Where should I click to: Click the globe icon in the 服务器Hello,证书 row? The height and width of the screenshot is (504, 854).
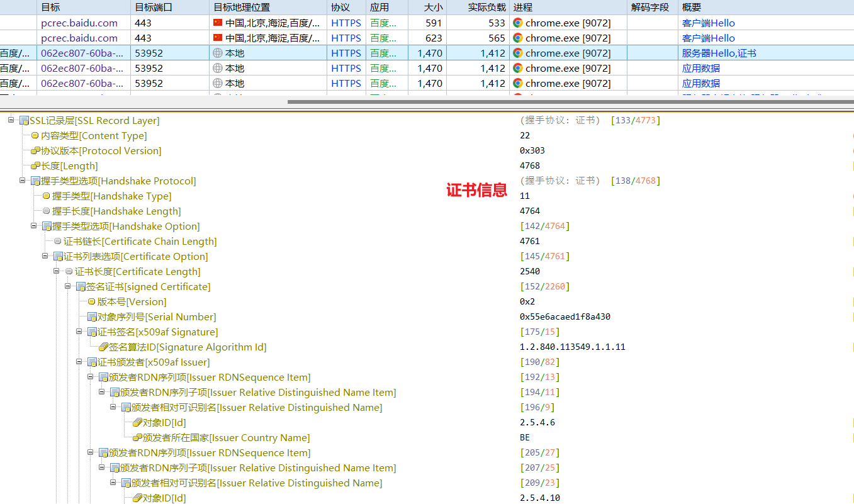point(218,53)
